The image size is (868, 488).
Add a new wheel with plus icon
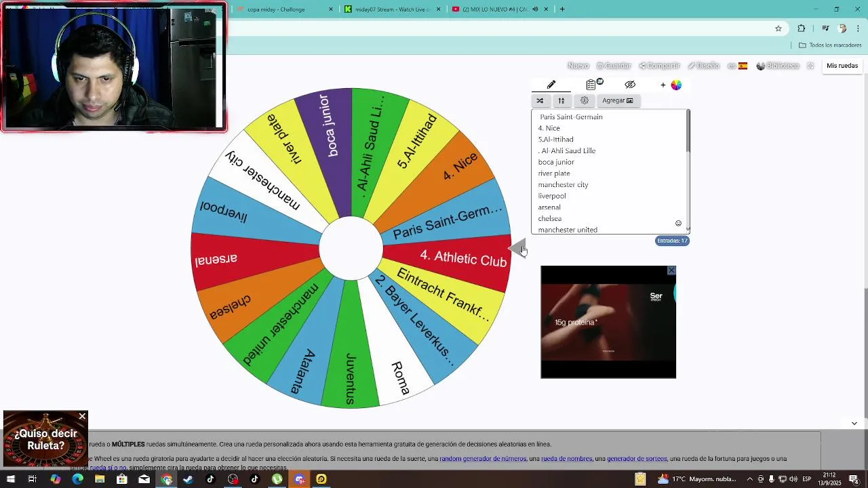663,85
